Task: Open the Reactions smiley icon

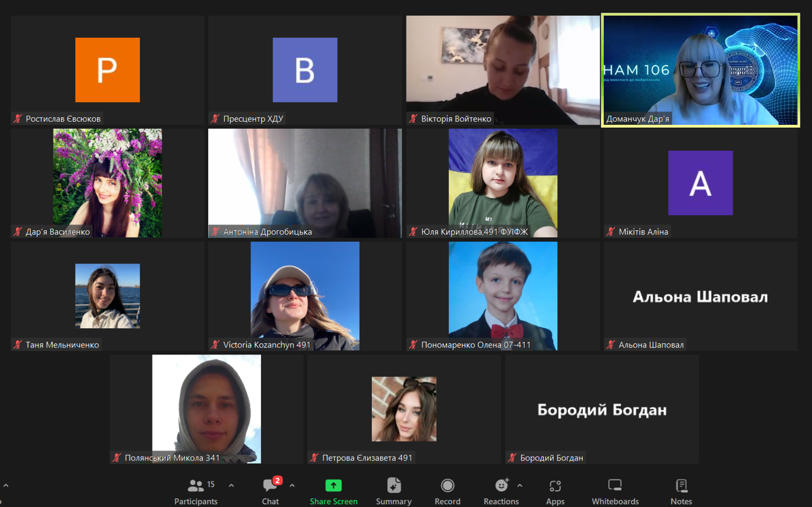Action: coord(502,485)
